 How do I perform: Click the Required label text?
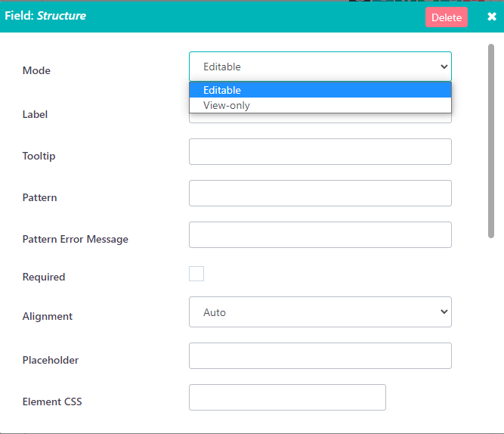pos(44,277)
